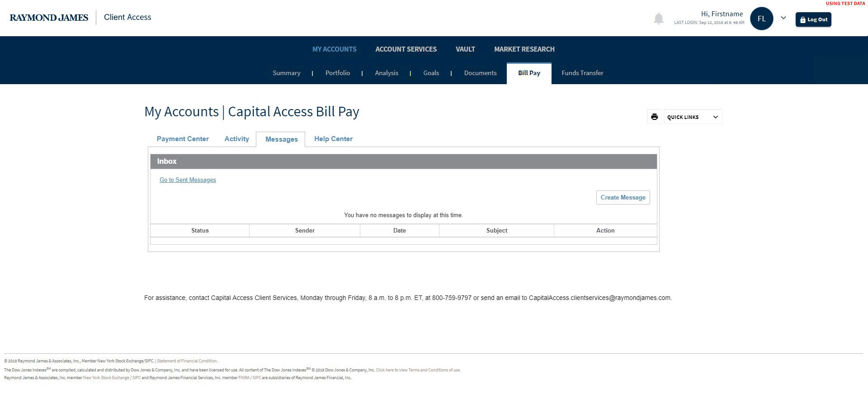Image resolution: width=868 pixels, height=409 pixels.
Task: Click the FL user avatar circle
Action: (x=762, y=19)
